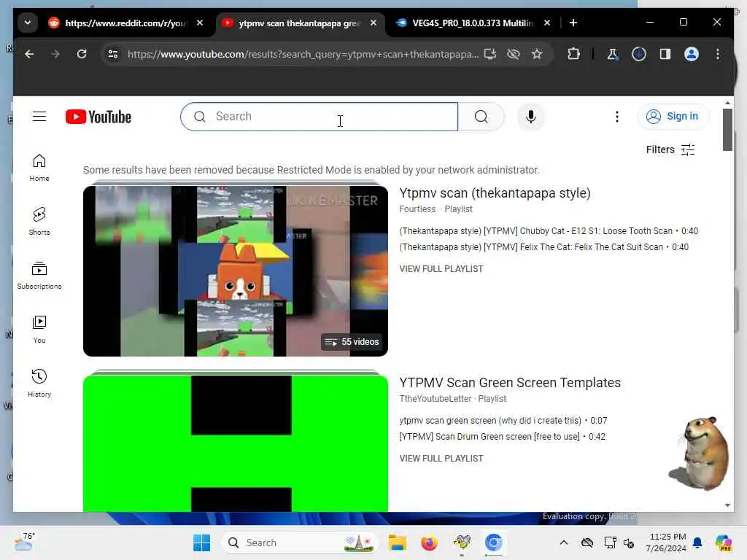
Task: Open YouTube settings three-dot menu
Action: point(617,117)
